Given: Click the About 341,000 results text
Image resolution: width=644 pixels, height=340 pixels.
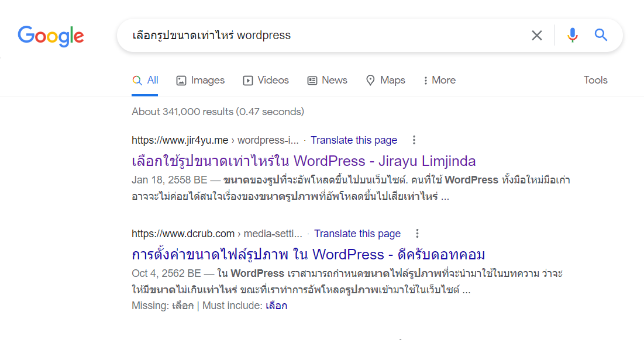Looking at the screenshot, I should click(x=218, y=112).
